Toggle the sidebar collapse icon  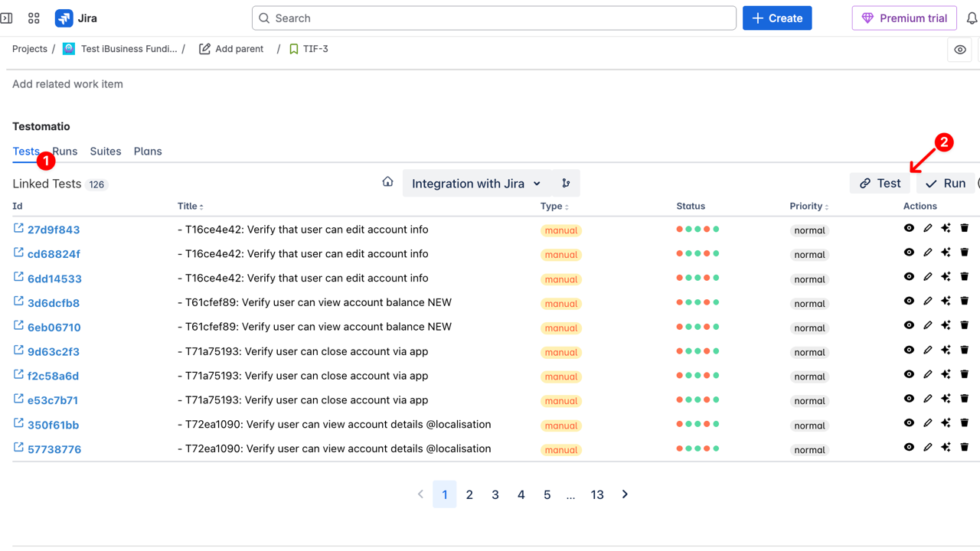[7, 18]
